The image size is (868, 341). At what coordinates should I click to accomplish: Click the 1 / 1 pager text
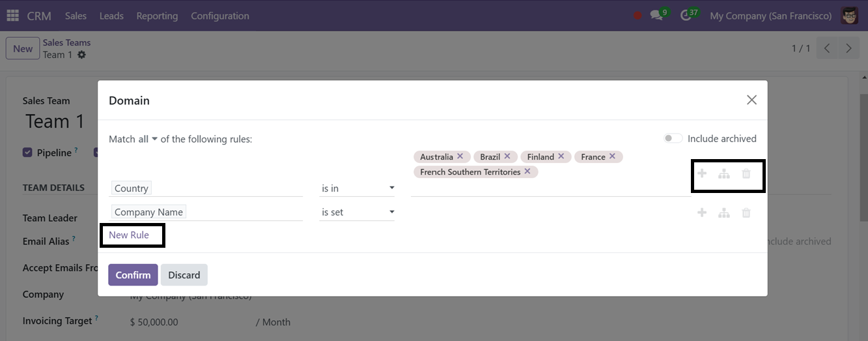point(801,48)
